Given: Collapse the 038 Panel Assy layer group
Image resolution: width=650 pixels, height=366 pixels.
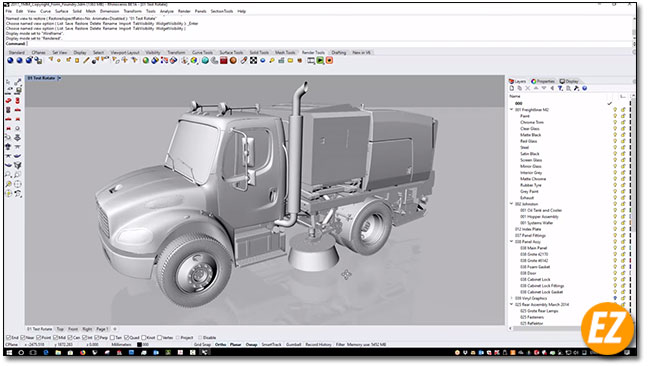Looking at the screenshot, I should pos(512,242).
